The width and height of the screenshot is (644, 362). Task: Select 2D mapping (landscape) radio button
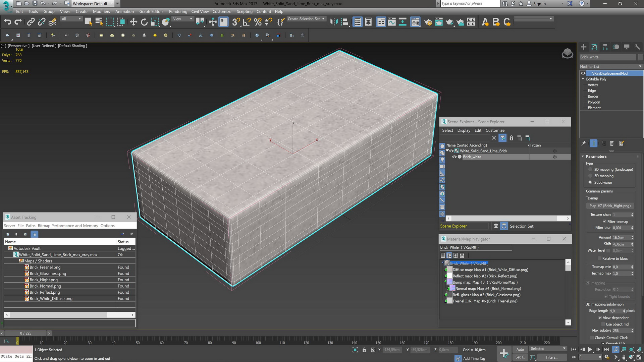590,170
